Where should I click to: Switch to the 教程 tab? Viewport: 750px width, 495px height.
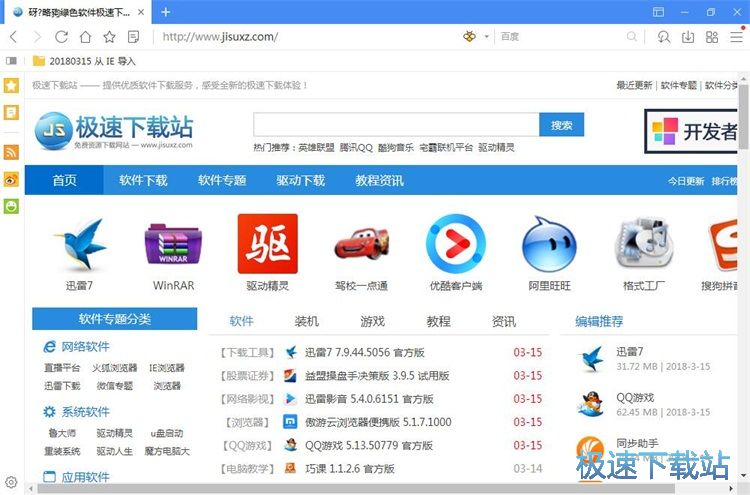439,321
